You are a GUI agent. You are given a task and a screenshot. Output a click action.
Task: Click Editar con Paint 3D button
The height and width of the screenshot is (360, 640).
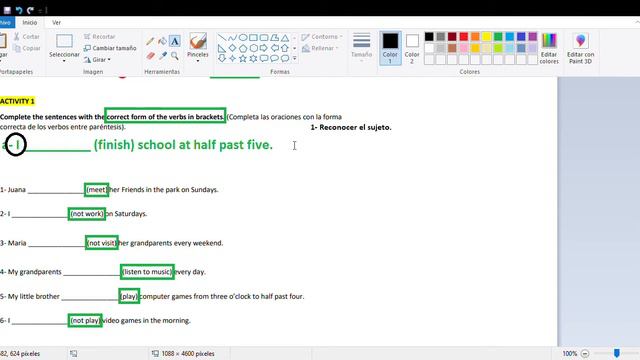tap(580, 48)
